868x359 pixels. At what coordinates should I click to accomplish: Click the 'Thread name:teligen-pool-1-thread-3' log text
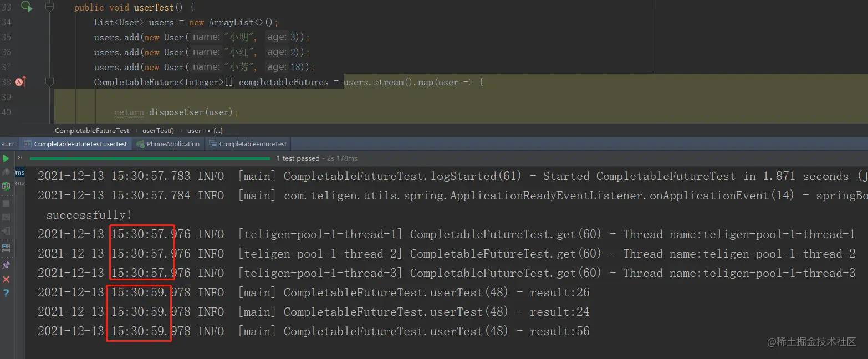(x=739, y=273)
